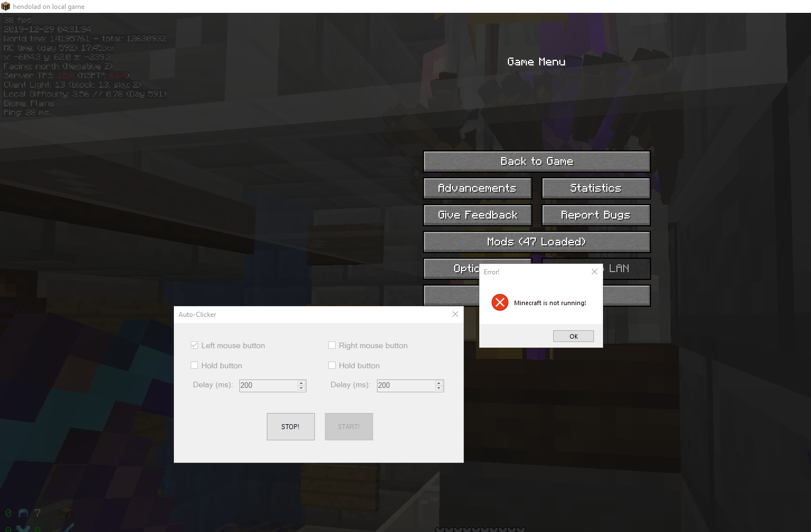The width and height of the screenshot is (811, 532).
Task: Click the chest item icon in the hotbar
Action: click(x=66, y=513)
